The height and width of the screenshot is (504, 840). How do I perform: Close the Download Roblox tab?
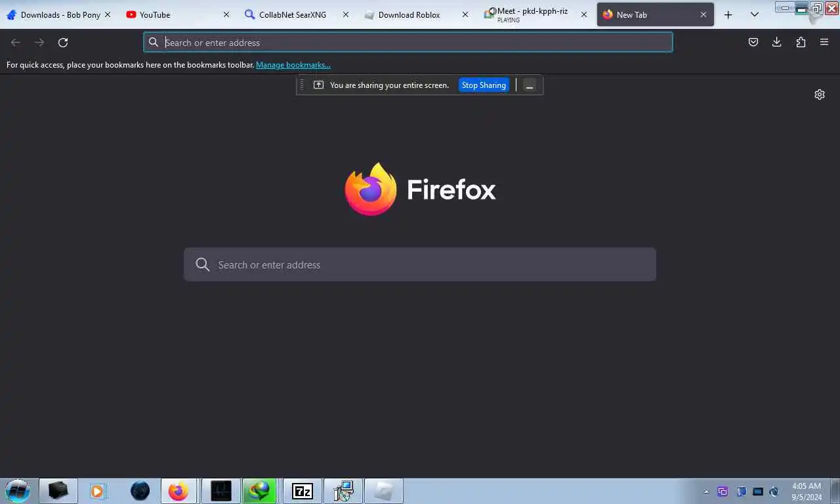[x=465, y=14]
